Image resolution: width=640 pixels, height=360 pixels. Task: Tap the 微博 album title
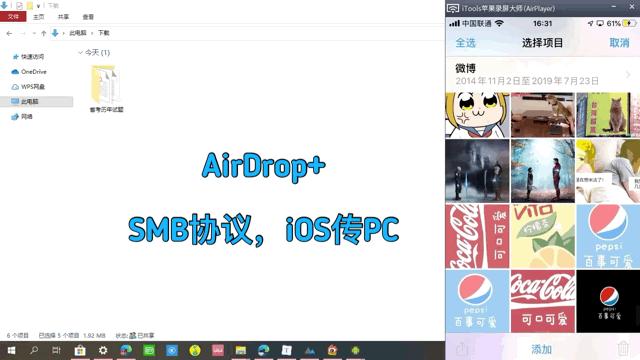click(466, 68)
